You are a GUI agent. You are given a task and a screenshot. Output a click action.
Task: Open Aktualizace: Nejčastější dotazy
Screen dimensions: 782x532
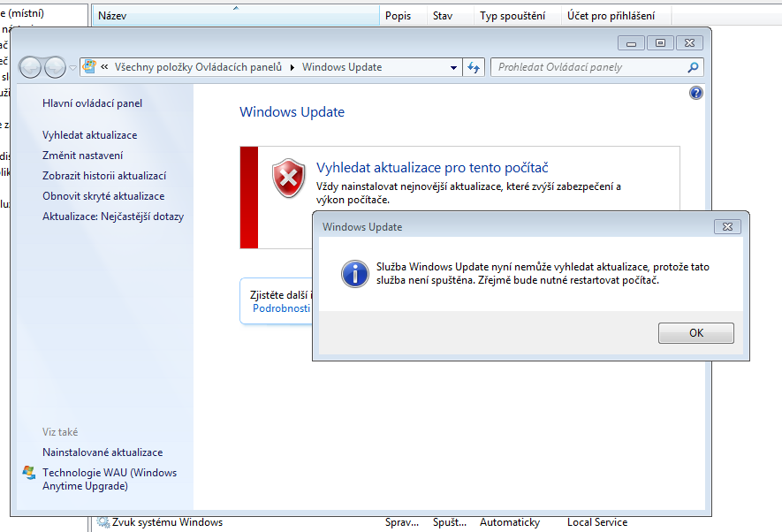click(113, 217)
